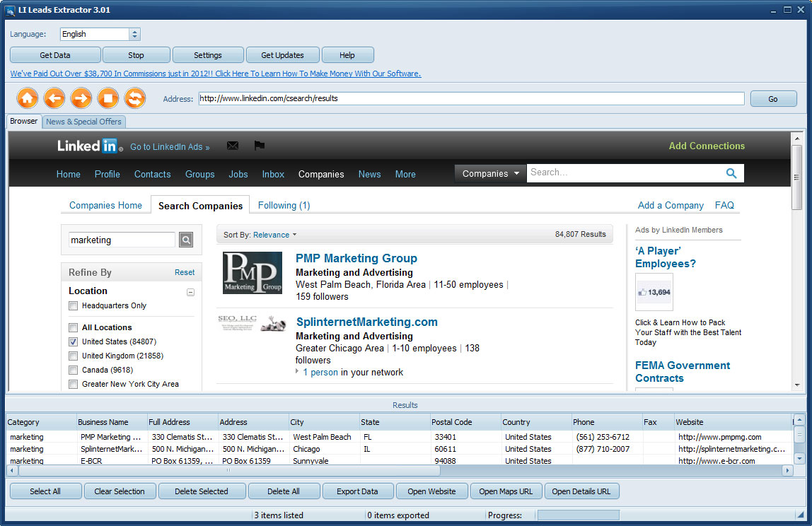
Task: Click the Clear Selection button
Action: point(120,491)
